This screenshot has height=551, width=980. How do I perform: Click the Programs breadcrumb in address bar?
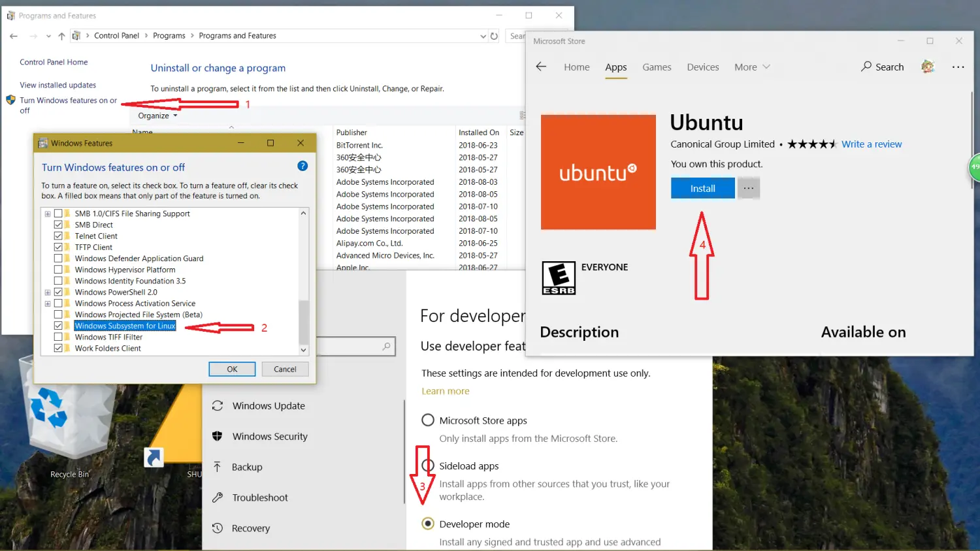tap(169, 36)
